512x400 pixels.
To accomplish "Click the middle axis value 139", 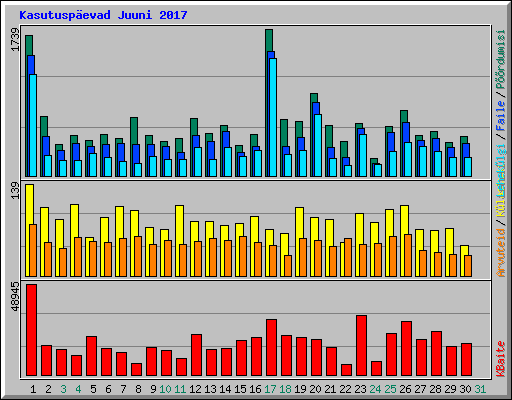I will [15, 191].
